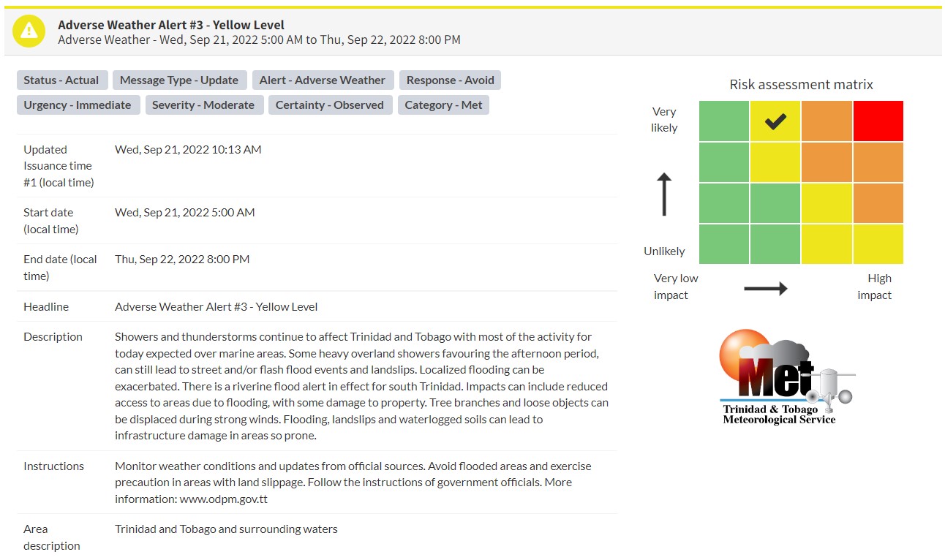Click the 'Thu, Sep 22, 2022 8:00 PM' end value
Image resolution: width=945 pixels, height=560 pixels.
click(x=182, y=259)
